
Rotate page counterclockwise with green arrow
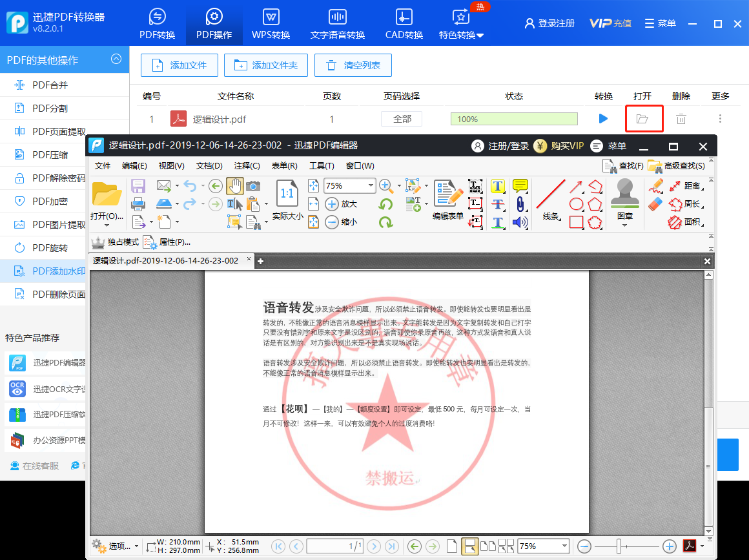[385, 205]
